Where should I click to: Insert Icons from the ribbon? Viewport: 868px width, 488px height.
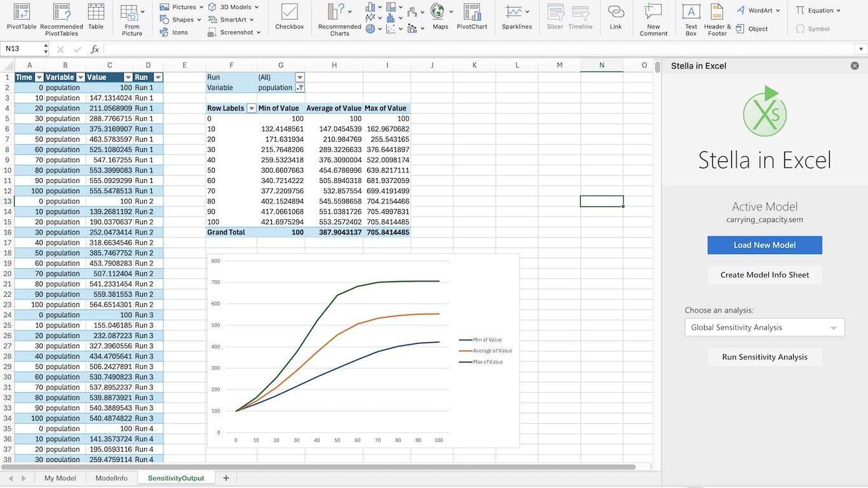pos(174,32)
